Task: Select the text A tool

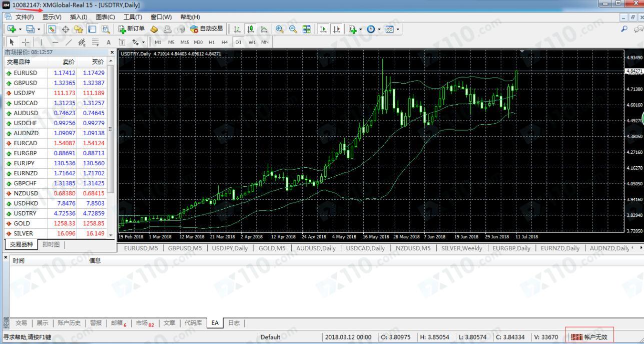Action: [x=109, y=42]
